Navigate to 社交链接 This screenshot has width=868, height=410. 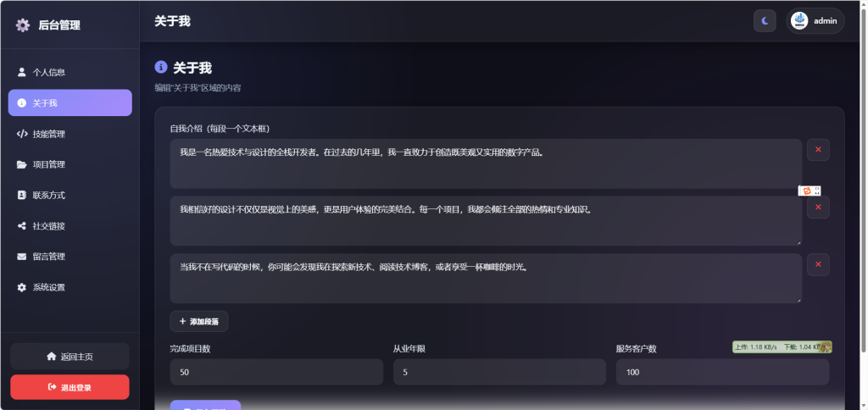point(70,225)
